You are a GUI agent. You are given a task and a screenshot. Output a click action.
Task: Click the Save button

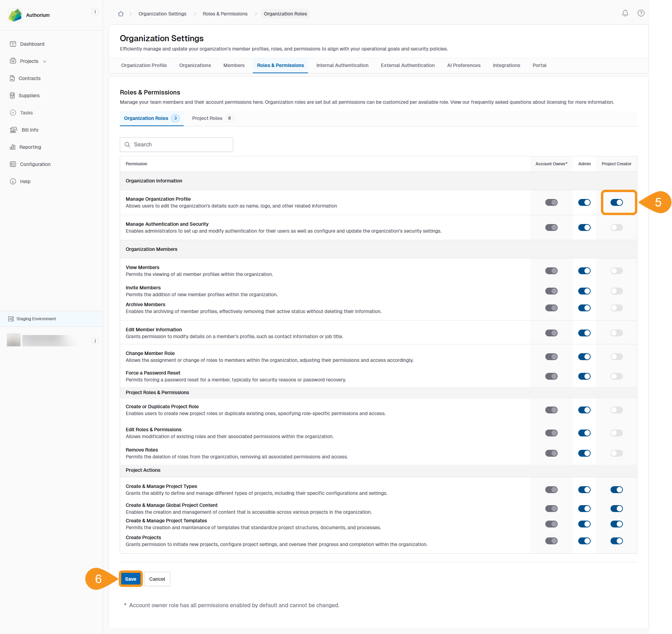tap(130, 579)
